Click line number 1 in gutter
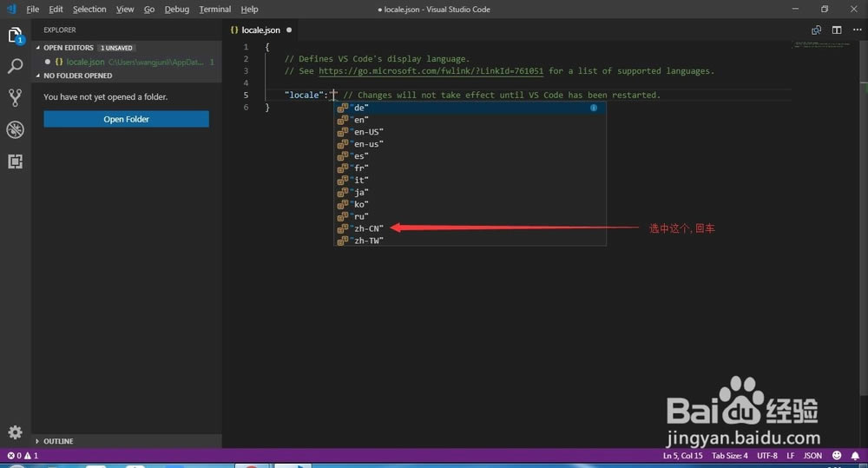This screenshot has width=868, height=468. 246,47
